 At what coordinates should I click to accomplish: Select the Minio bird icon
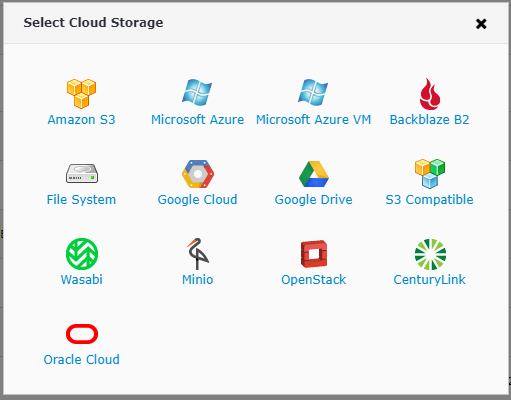tap(198, 254)
